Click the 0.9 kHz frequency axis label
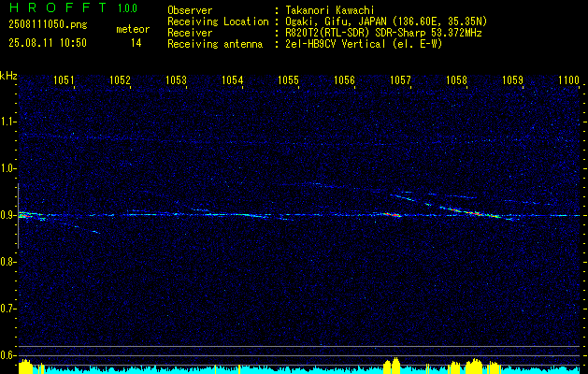This screenshot has width=588, height=374. point(8,215)
